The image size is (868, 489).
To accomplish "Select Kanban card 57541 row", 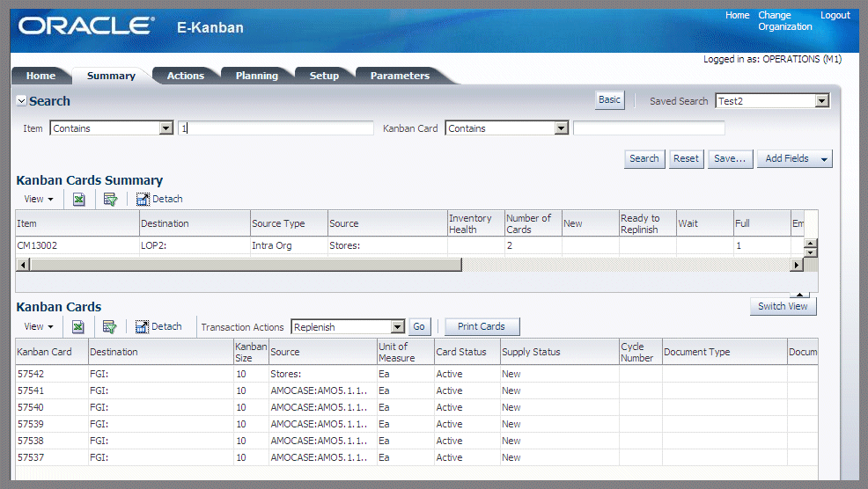I will (x=417, y=390).
